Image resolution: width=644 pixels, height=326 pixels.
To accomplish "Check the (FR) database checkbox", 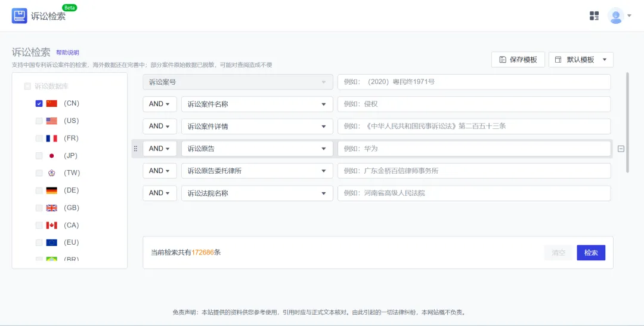I will 39,138.
